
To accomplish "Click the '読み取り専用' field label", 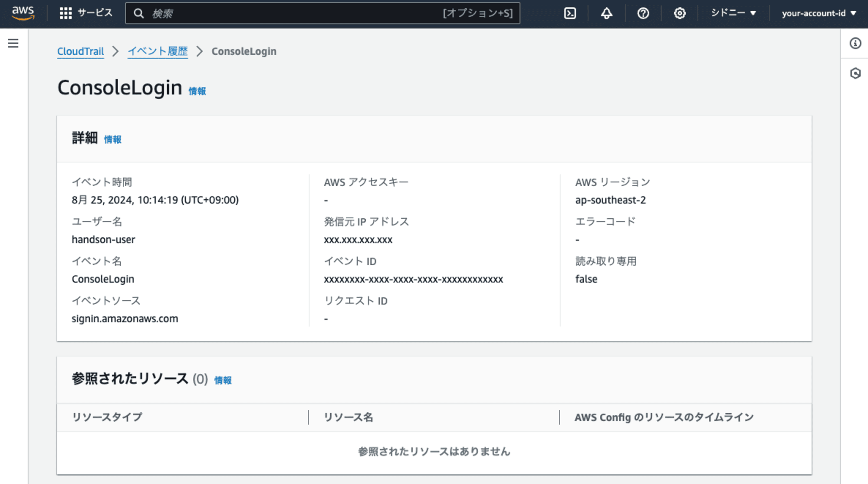I will tap(606, 261).
